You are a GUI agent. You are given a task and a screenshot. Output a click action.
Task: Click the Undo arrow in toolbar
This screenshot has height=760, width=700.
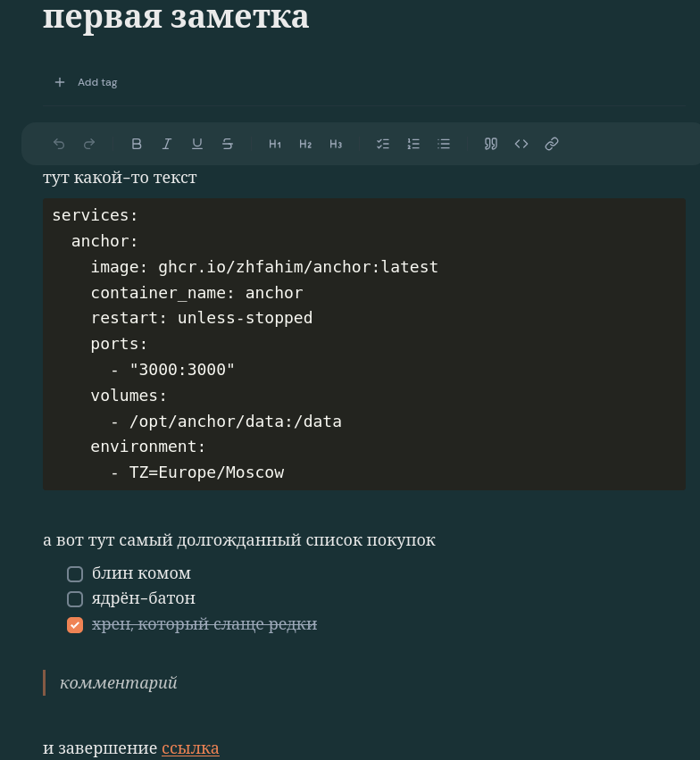click(59, 144)
